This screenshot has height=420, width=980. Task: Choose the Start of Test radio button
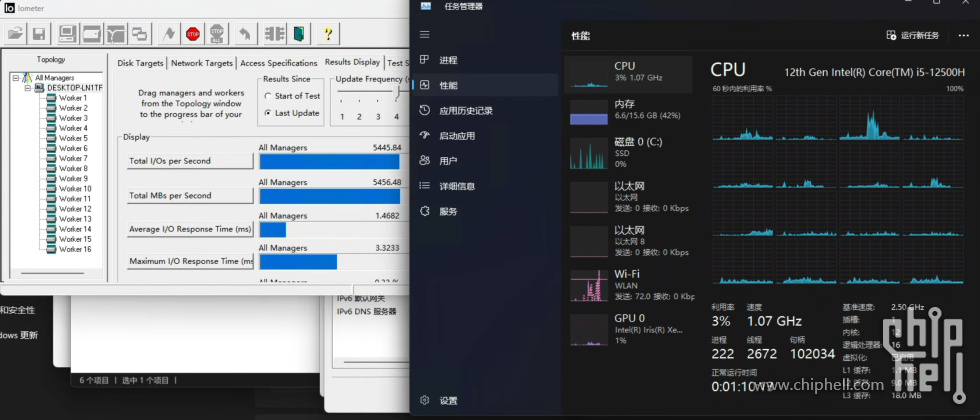pyautogui.click(x=268, y=96)
